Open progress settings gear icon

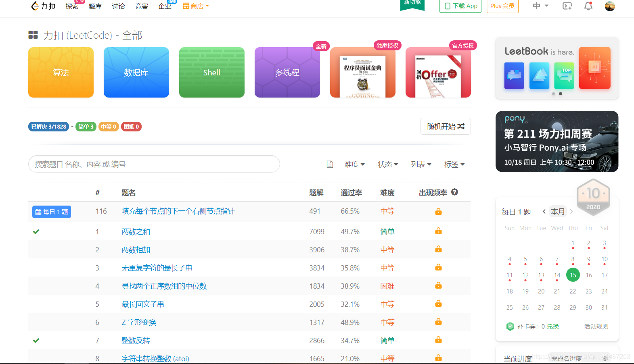[605, 358]
